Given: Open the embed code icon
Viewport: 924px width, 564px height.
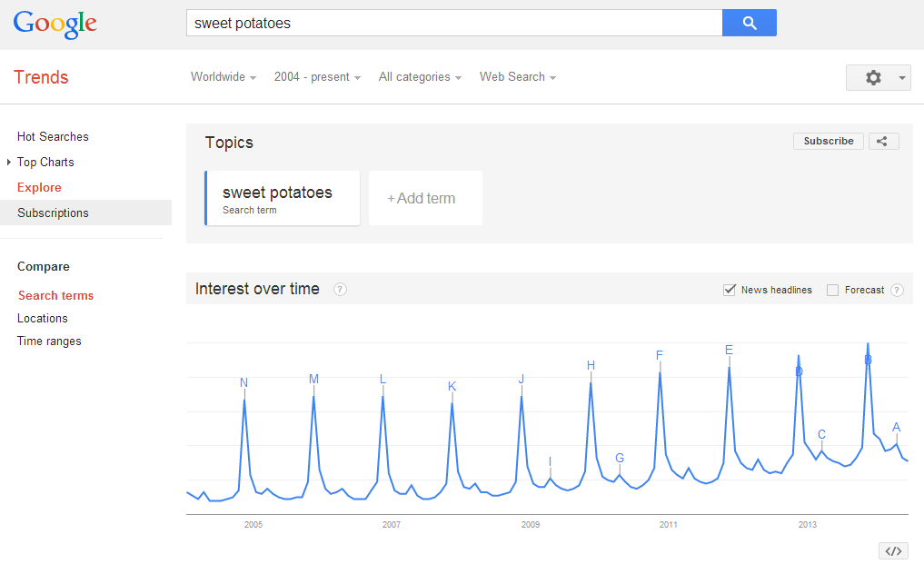Looking at the screenshot, I should (x=893, y=550).
